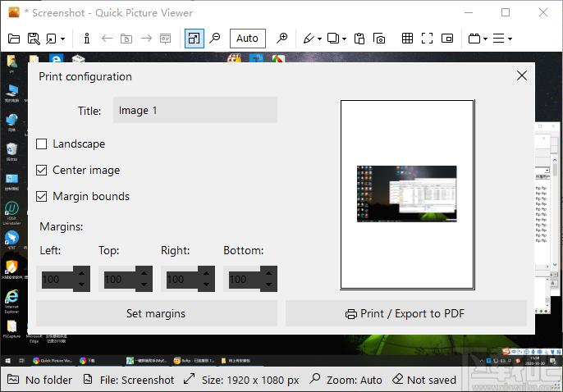This screenshot has height=392, width=563.
Task: Increase the Bottom margin with up arrow
Action: coord(269,273)
